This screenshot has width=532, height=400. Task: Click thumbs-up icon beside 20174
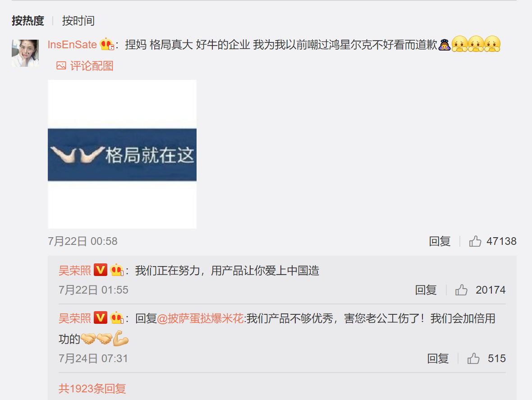(x=461, y=290)
